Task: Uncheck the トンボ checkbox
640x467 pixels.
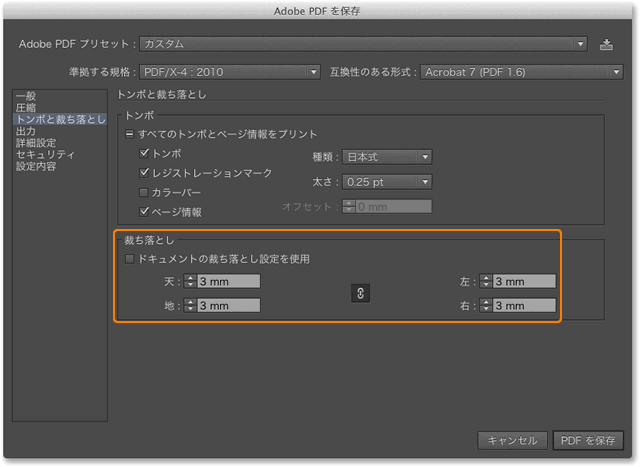Action: 145,154
